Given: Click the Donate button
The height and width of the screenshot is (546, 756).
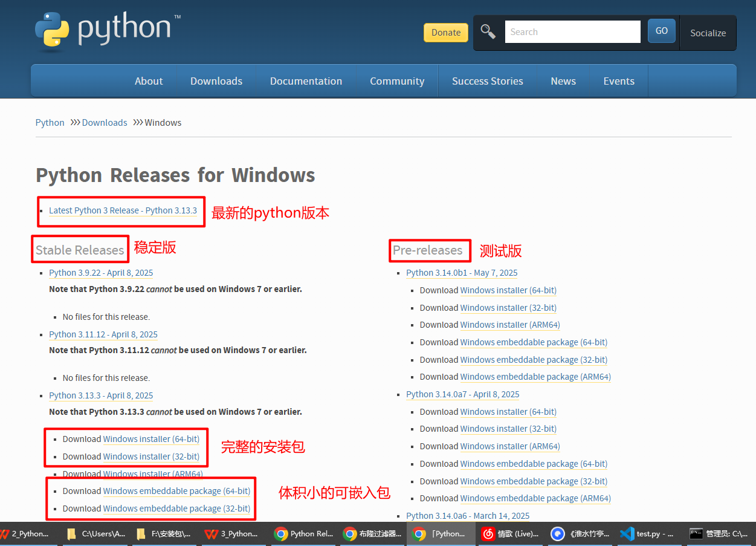Looking at the screenshot, I should tap(446, 33).
